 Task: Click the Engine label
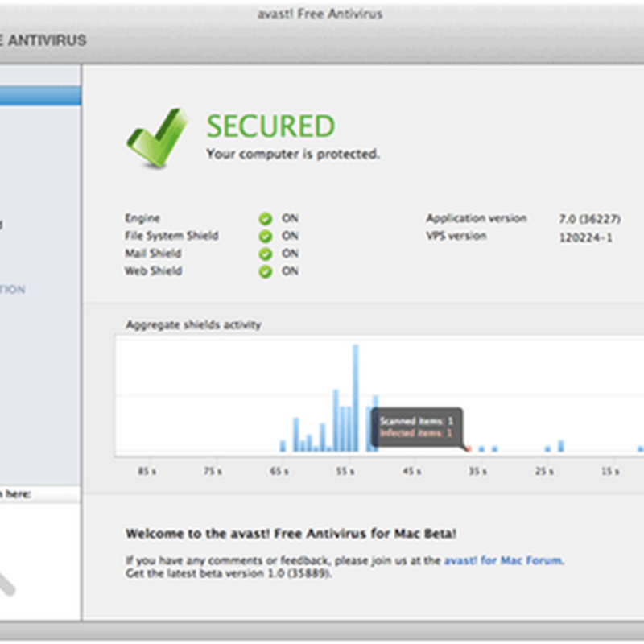(142, 218)
